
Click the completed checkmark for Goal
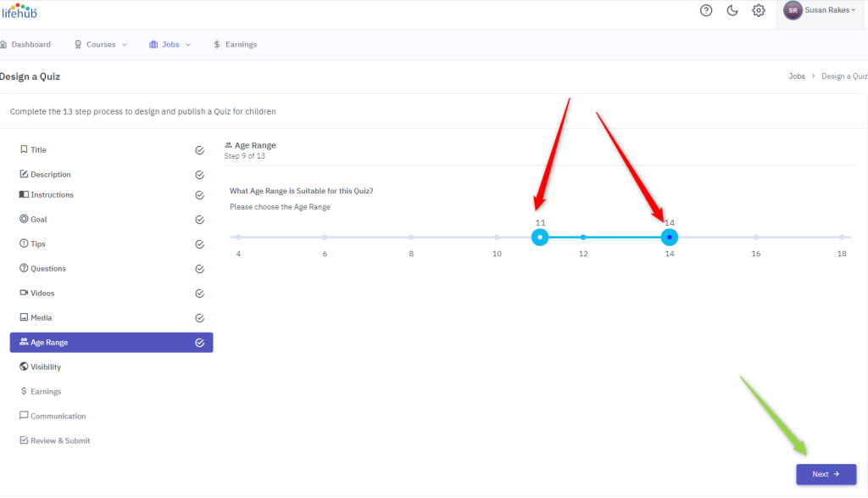tap(200, 220)
